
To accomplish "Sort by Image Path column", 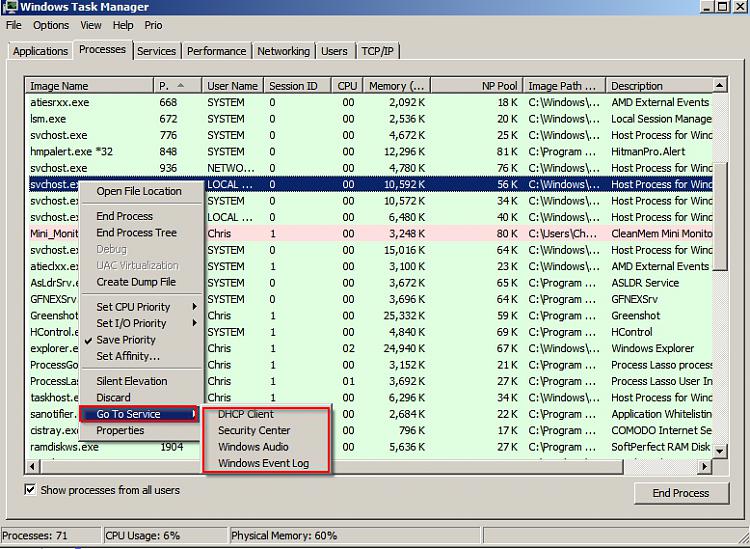I will [x=564, y=86].
